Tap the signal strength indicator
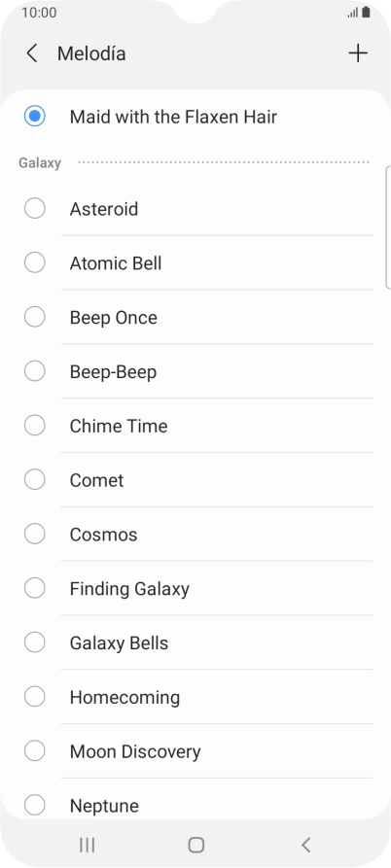 coord(353,13)
